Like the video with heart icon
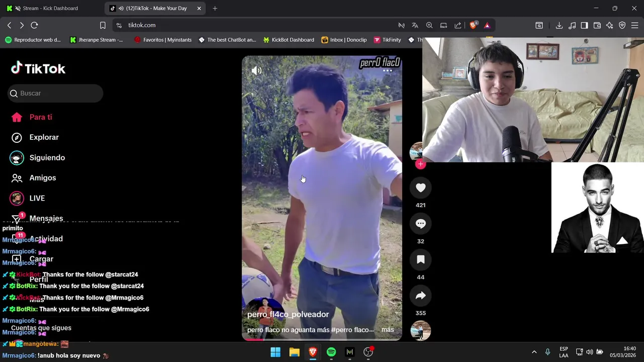 [x=421, y=188]
